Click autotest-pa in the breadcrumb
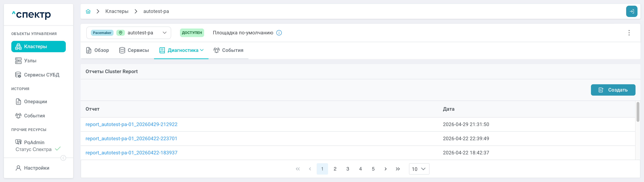The image size is (644, 182). click(x=156, y=11)
